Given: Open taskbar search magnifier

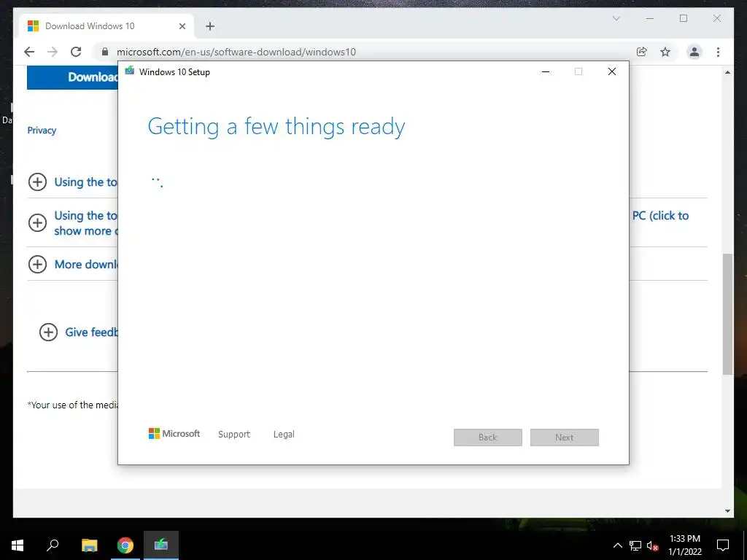Looking at the screenshot, I should click(53, 545).
